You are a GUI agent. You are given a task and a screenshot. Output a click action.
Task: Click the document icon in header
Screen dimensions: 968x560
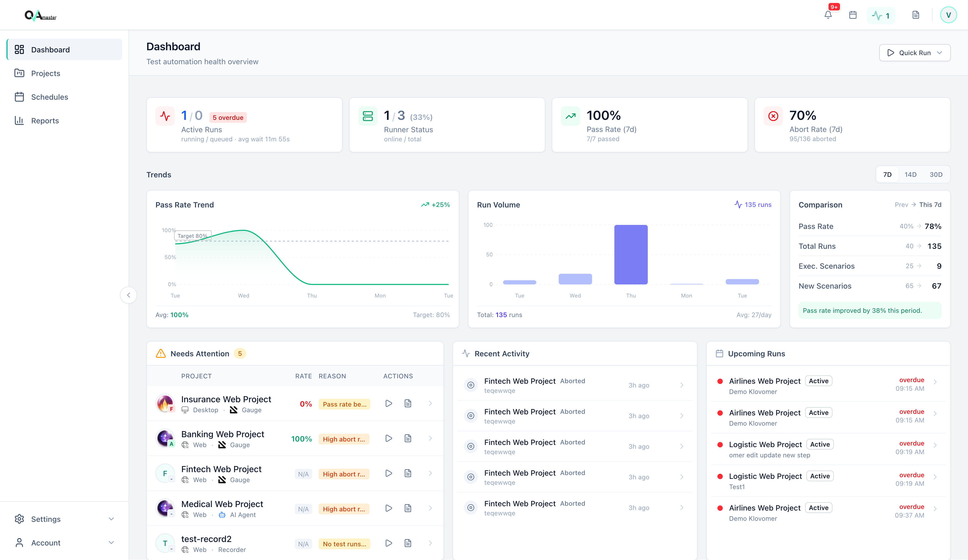coord(916,15)
